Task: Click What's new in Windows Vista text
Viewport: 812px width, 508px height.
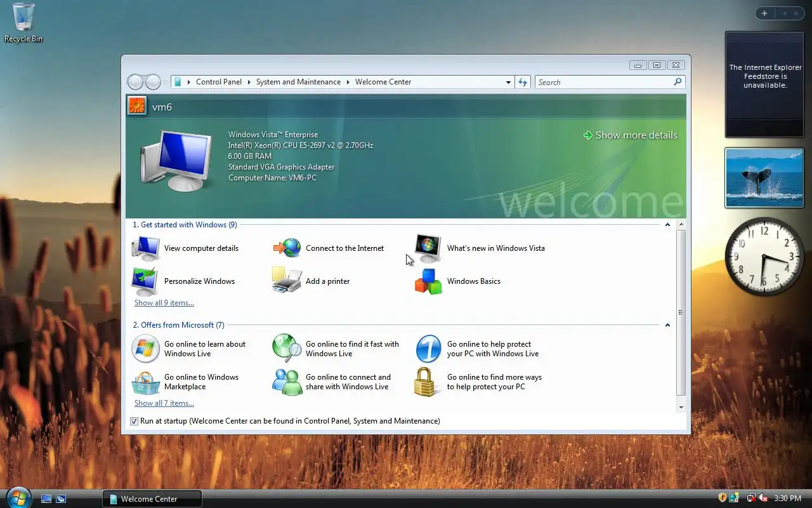Action: 496,248
